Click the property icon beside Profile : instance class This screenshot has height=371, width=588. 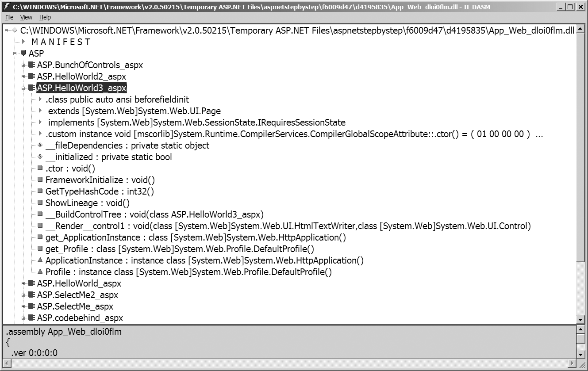(x=40, y=272)
